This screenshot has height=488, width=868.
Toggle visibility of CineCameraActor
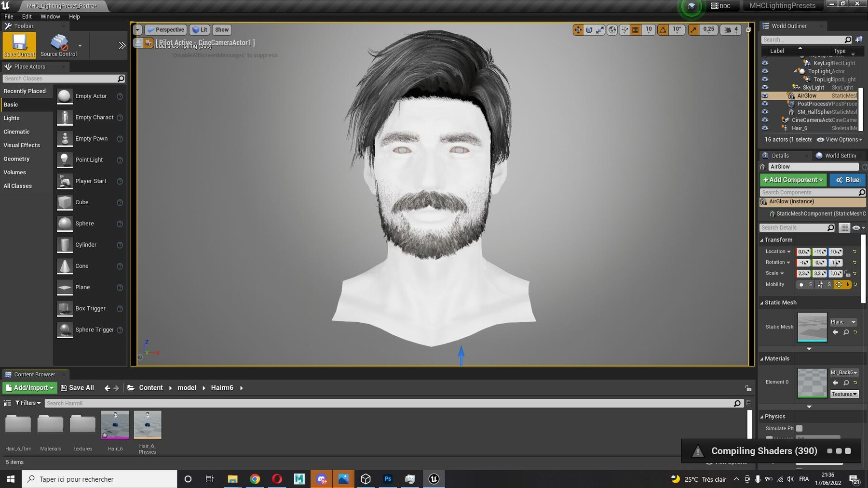pyautogui.click(x=765, y=120)
